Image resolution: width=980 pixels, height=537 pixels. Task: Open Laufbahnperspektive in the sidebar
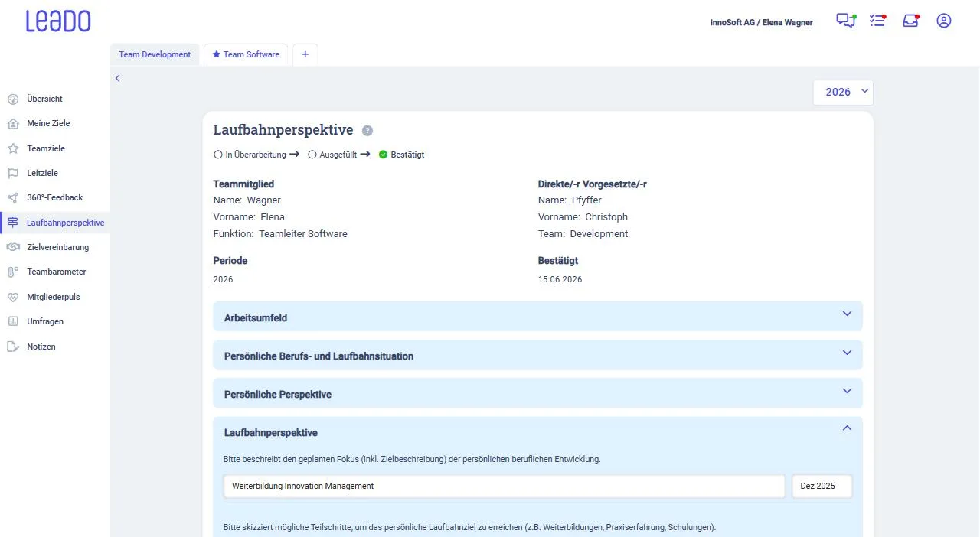(55, 223)
